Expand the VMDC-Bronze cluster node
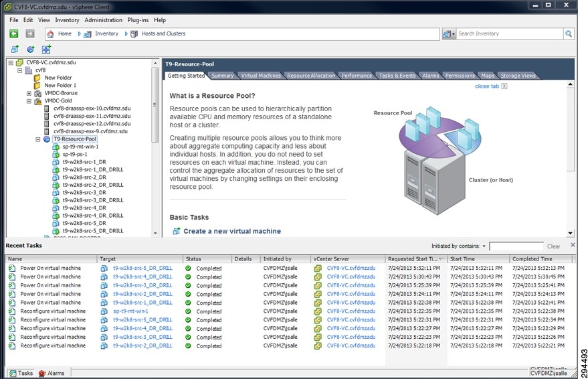Image resolution: width=588 pixels, height=379 pixels. (x=29, y=93)
